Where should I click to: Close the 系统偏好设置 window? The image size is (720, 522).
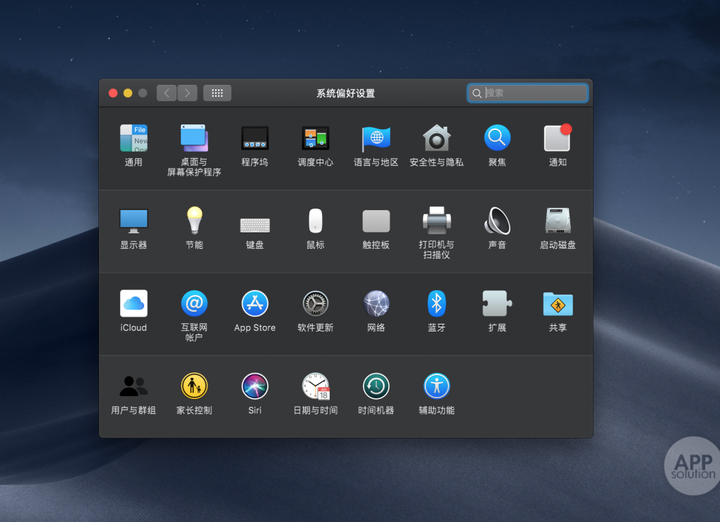pyautogui.click(x=113, y=93)
